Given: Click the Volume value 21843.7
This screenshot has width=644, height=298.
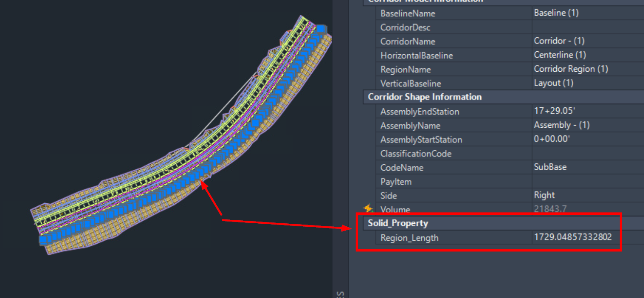Looking at the screenshot, I should coord(550,209).
